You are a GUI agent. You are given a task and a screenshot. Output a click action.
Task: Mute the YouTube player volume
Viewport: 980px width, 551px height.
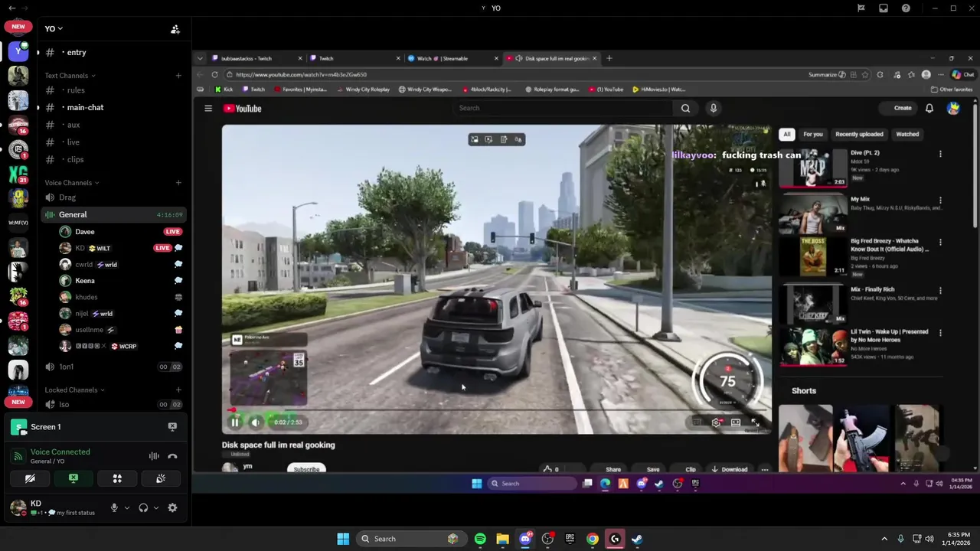(256, 422)
